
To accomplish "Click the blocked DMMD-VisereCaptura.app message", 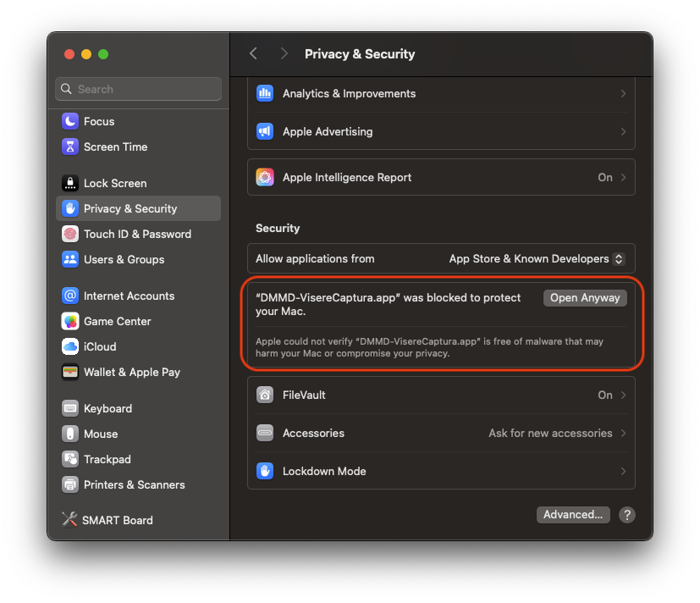I will click(x=388, y=304).
